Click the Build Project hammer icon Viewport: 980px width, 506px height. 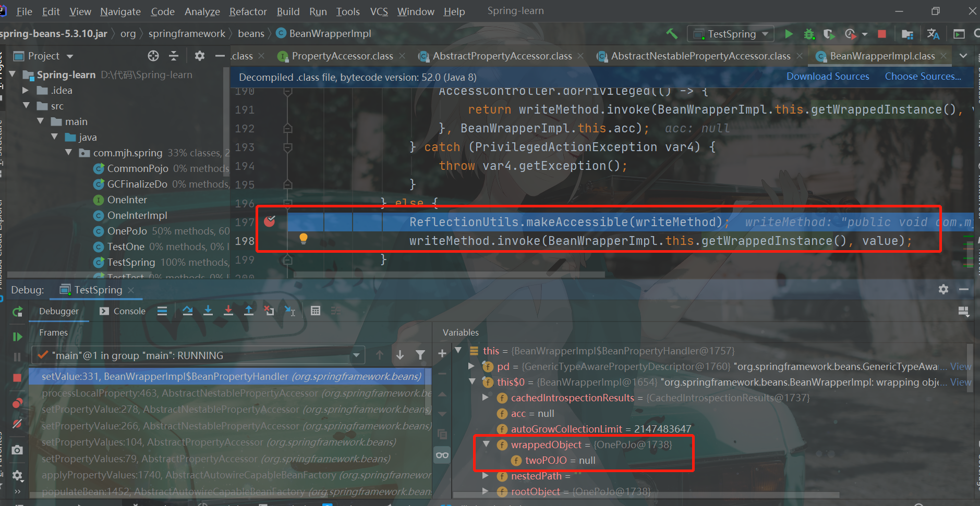tap(672, 34)
